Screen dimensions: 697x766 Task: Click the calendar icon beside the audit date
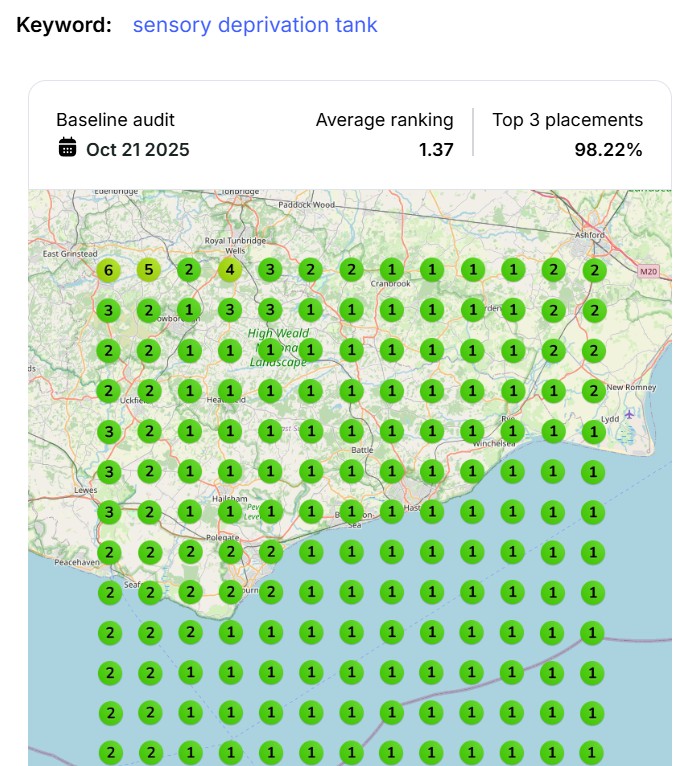coord(67,148)
